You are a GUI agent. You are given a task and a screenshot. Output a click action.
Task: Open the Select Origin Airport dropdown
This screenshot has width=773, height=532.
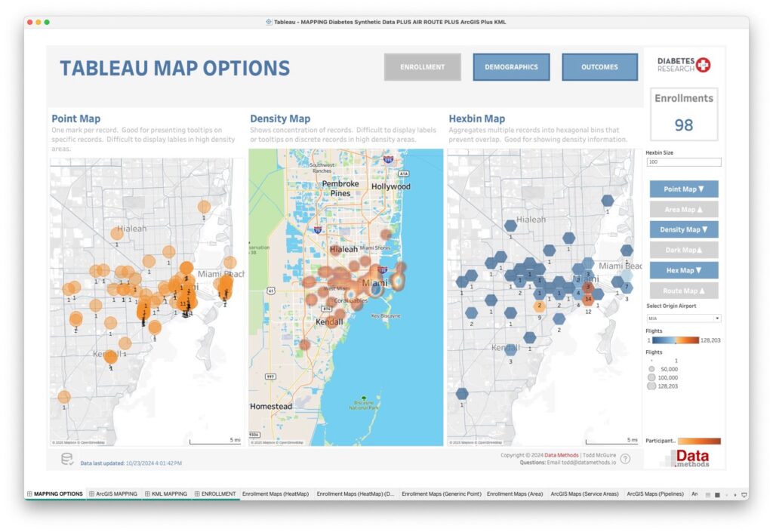click(x=683, y=318)
